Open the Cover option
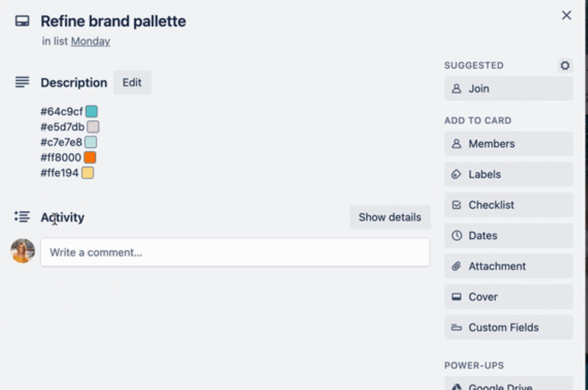Screen dimensions: 588x390 click(509, 297)
